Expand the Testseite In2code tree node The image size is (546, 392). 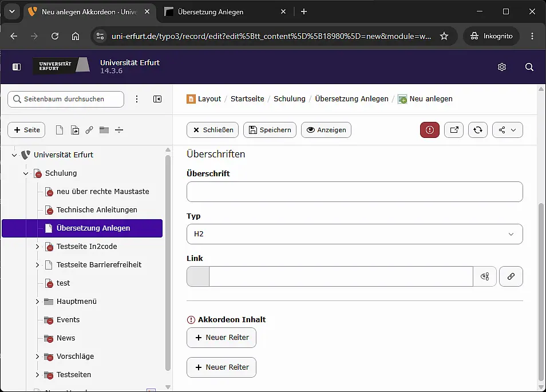pos(37,247)
